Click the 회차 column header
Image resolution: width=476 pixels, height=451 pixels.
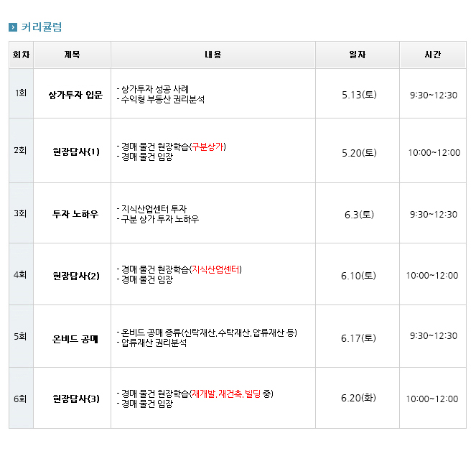click(21, 55)
